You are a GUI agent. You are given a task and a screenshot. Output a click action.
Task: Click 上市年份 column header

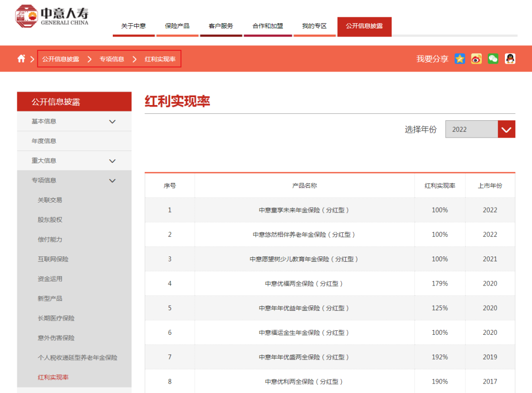click(x=490, y=185)
